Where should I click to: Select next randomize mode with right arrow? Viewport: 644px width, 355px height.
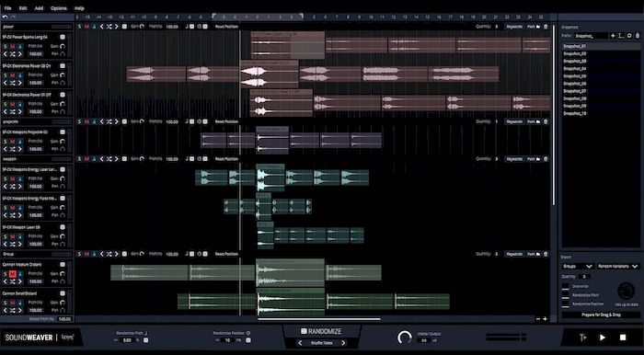[x=343, y=343]
